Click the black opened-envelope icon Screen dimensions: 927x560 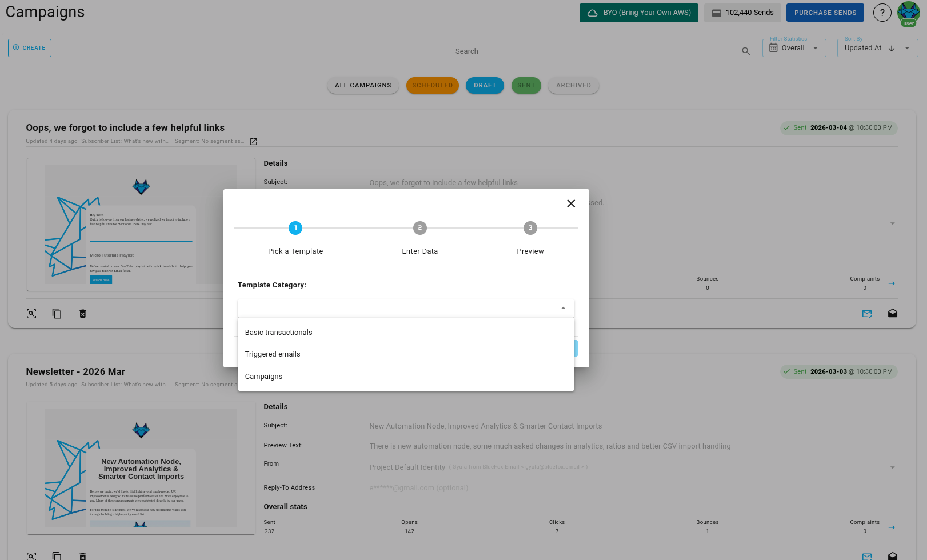coord(893,313)
